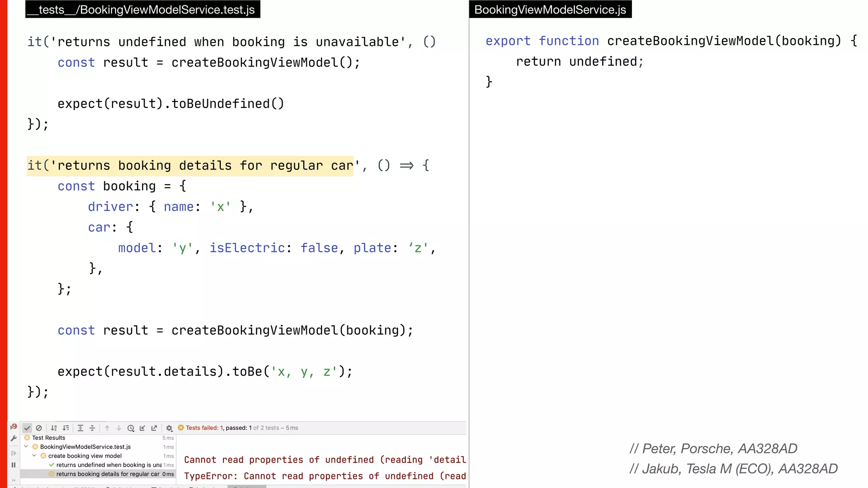Viewport: 868px width, 488px height.
Task: Click the Rerun Failed Tests icon
Action: 14,427
